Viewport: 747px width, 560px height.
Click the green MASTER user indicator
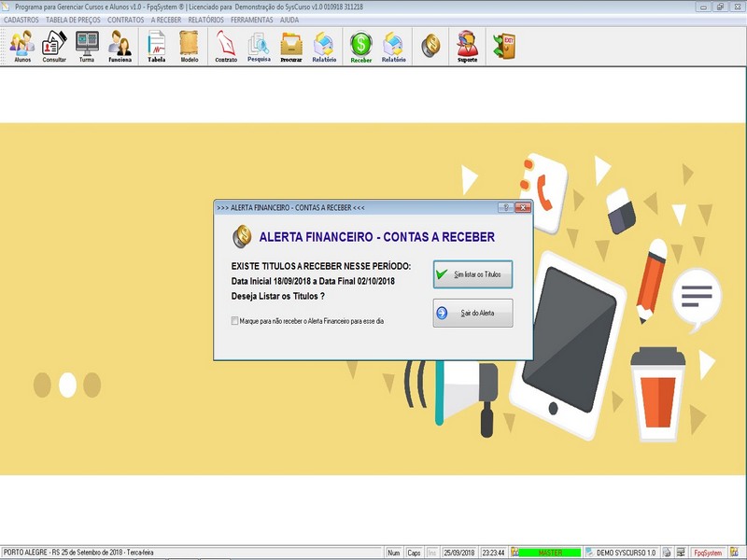coord(549,553)
